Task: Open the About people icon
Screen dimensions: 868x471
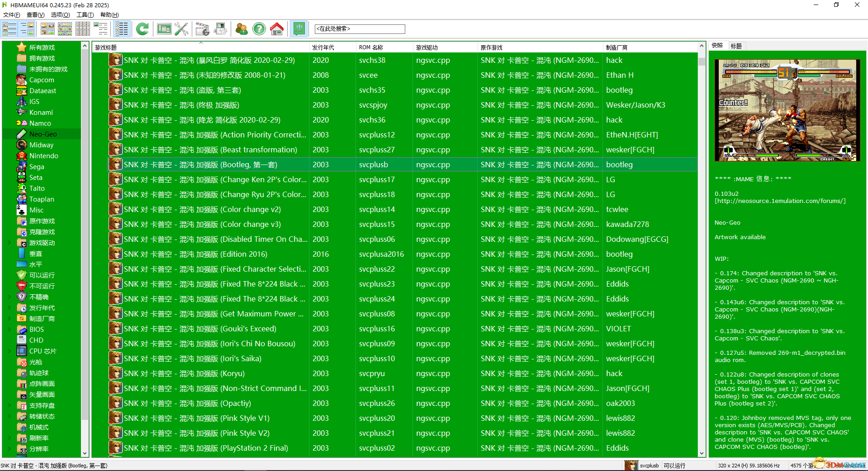Action: point(242,29)
